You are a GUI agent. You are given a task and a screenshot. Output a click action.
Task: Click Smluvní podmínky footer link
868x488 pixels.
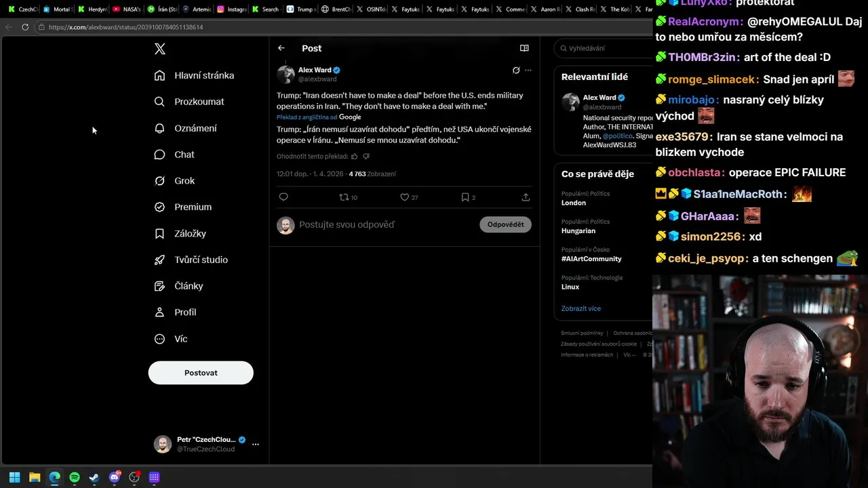582,333
